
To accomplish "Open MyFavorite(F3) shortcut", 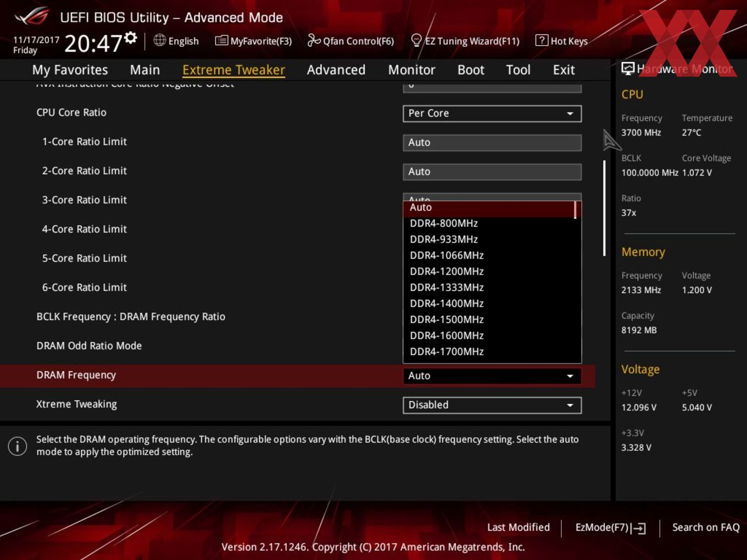I will 253,41.
